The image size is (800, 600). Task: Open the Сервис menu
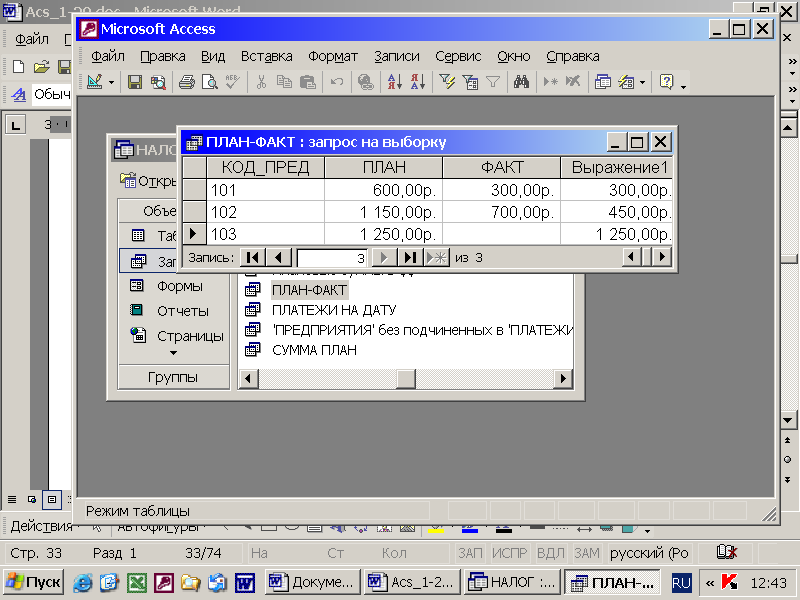click(458, 56)
